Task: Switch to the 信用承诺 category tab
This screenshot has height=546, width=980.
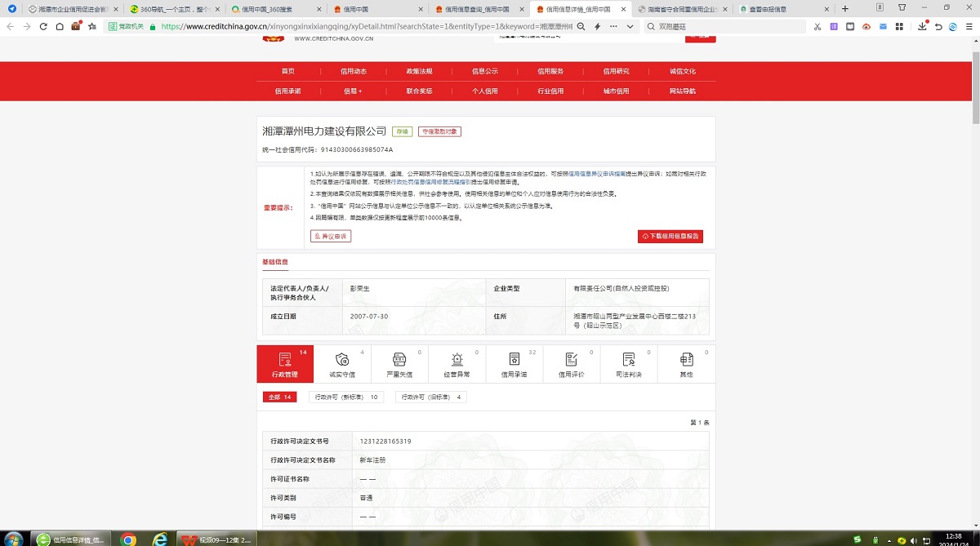Action: tap(514, 364)
